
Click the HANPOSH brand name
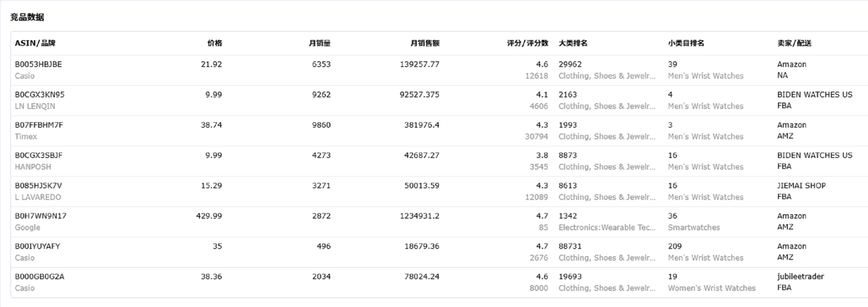[33, 167]
